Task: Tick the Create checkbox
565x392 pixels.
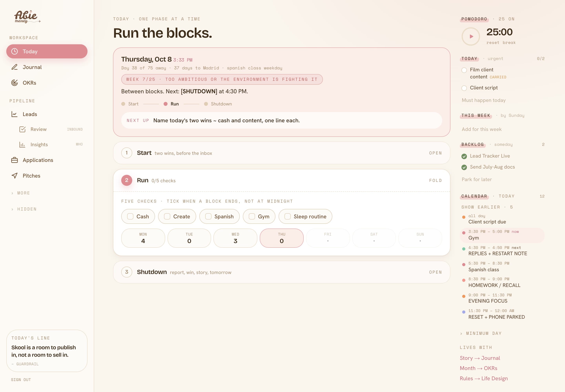Action: click(167, 216)
